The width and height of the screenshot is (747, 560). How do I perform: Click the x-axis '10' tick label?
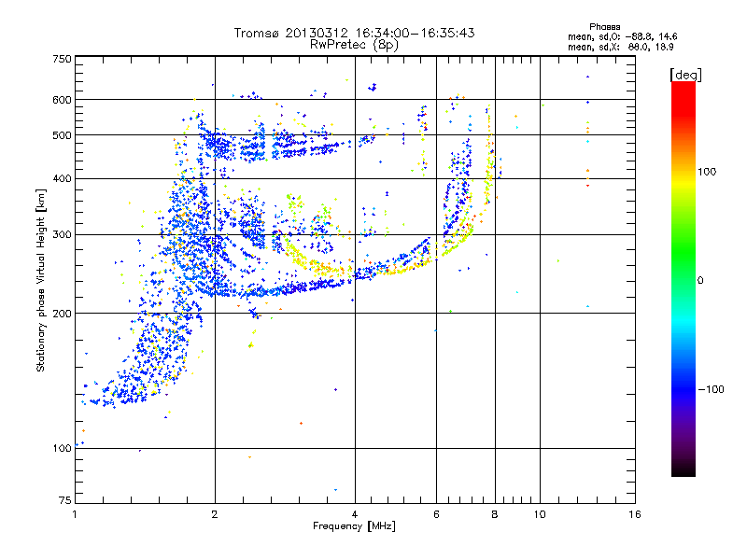[x=540, y=514]
